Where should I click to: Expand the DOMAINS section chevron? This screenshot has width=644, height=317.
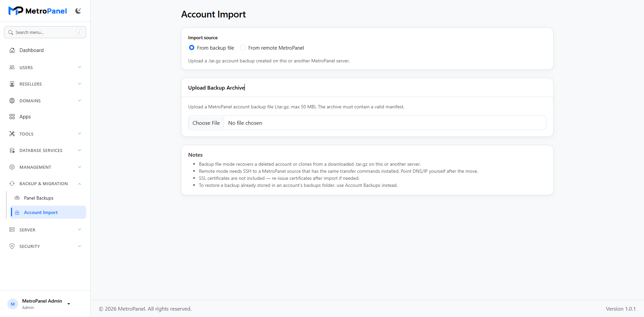79,101
